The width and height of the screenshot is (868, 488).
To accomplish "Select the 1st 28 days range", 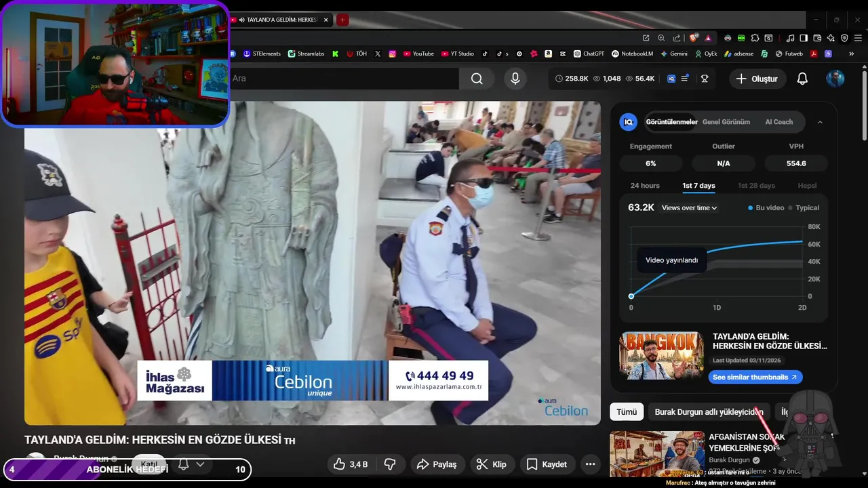I will click(x=756, y=186).
